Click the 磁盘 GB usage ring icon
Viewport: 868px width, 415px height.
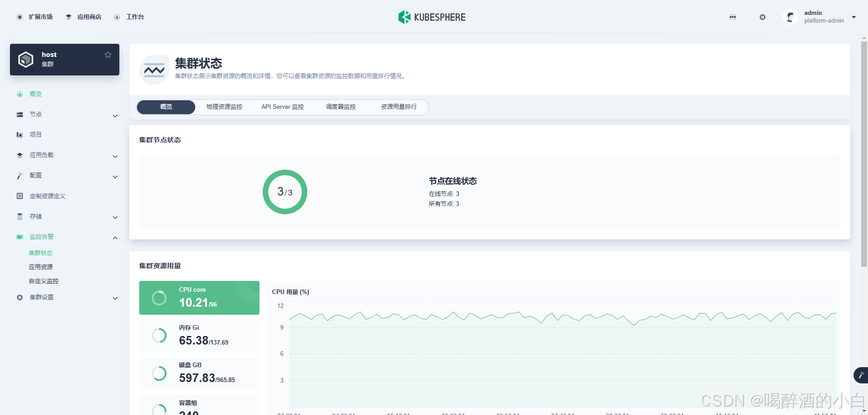tap(159, 373)
